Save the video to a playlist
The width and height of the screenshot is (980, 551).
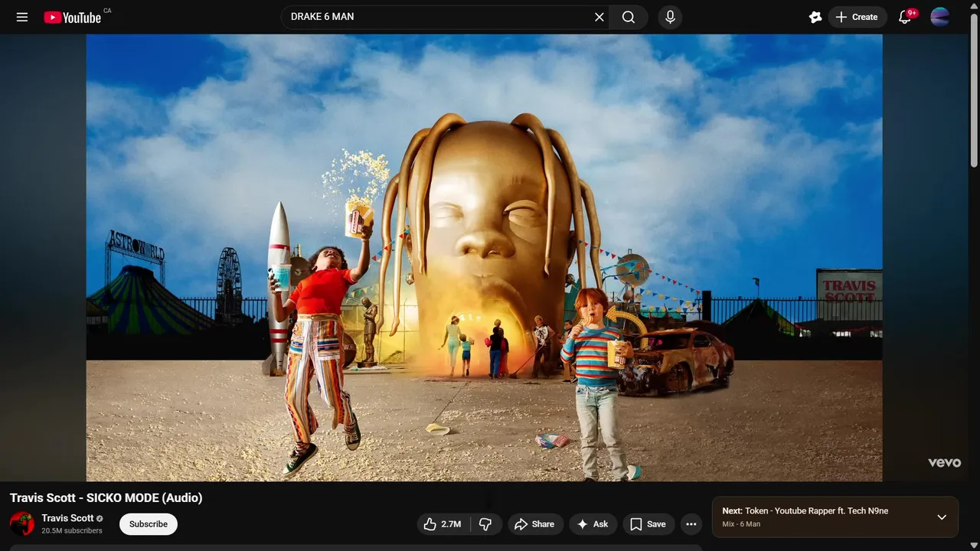(648, 524)
